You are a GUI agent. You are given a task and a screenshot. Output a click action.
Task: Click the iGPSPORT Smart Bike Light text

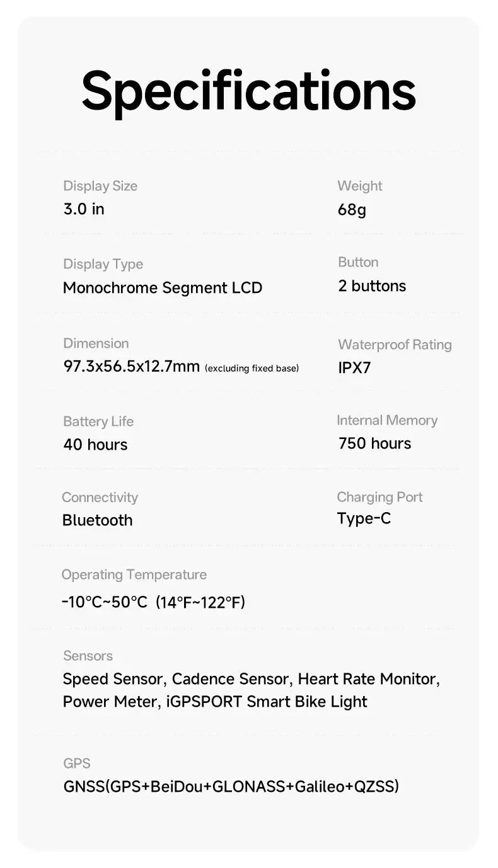coord(267,702)
